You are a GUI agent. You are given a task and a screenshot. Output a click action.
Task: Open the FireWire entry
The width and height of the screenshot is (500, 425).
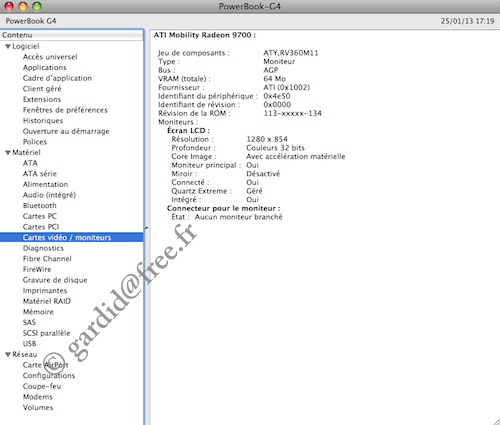point(37,269)
